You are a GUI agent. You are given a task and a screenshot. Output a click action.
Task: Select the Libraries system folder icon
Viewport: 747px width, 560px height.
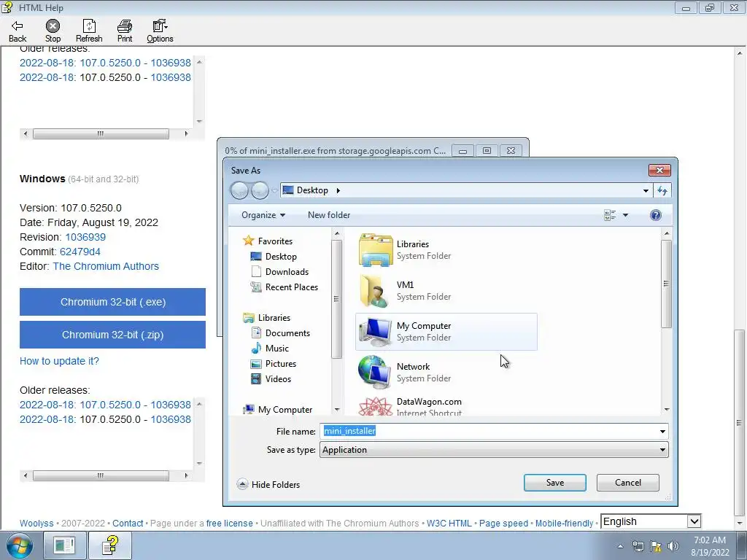pos(376,250)
